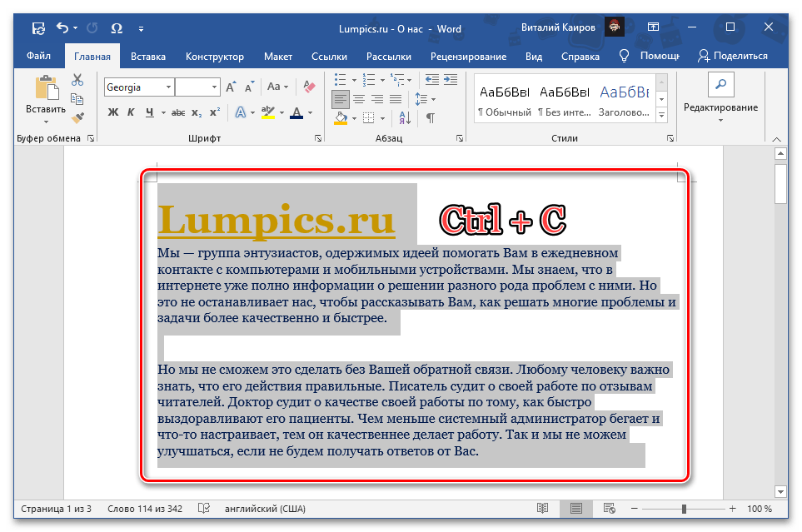This screenshot has width=802, height=532.
Task: Copy selection using the copy icon
Action: click(x=77, y=99)
